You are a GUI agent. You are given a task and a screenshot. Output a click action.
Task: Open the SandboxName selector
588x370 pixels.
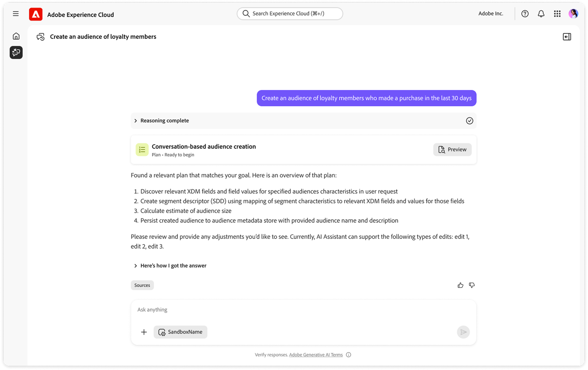coord(180,332)
